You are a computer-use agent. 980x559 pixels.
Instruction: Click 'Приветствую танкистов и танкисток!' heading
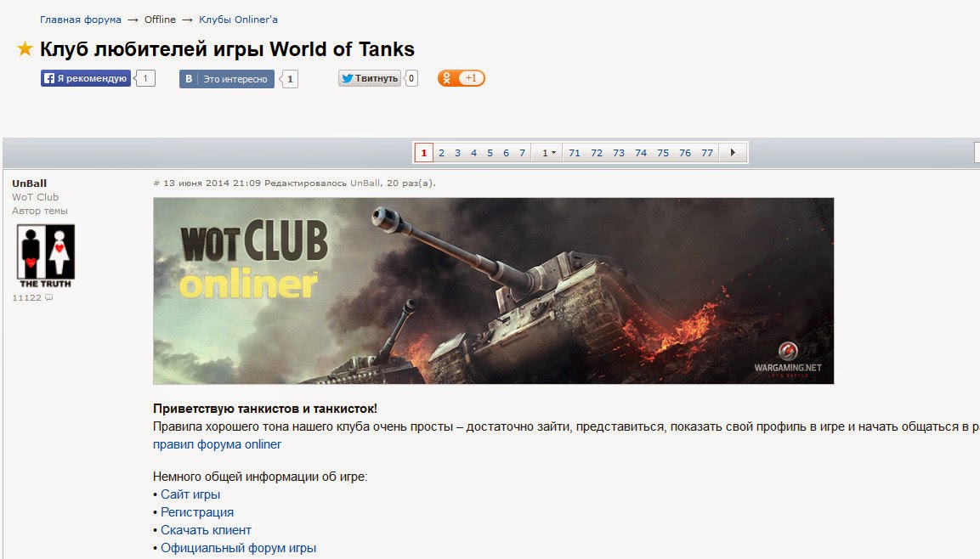[265, 409]
